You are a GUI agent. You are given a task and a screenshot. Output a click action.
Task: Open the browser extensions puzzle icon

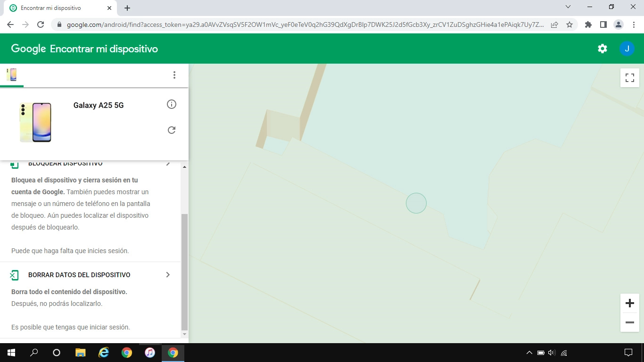pyautogui.click(x=588, y=24)
